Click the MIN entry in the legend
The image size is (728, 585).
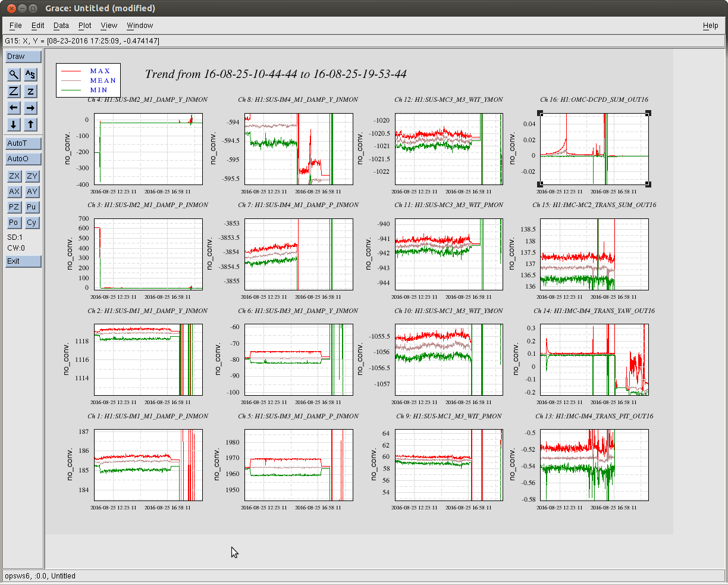click(x=99, y=90)
